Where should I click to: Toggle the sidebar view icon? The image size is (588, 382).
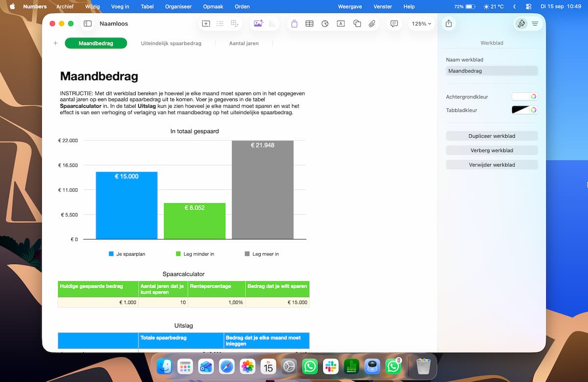88,24
